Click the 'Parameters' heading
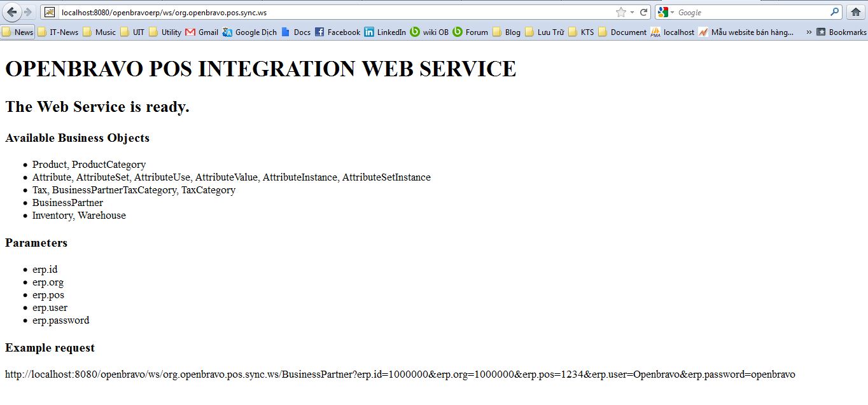This screenshot has width=868, height=405. tap(36, 243)
